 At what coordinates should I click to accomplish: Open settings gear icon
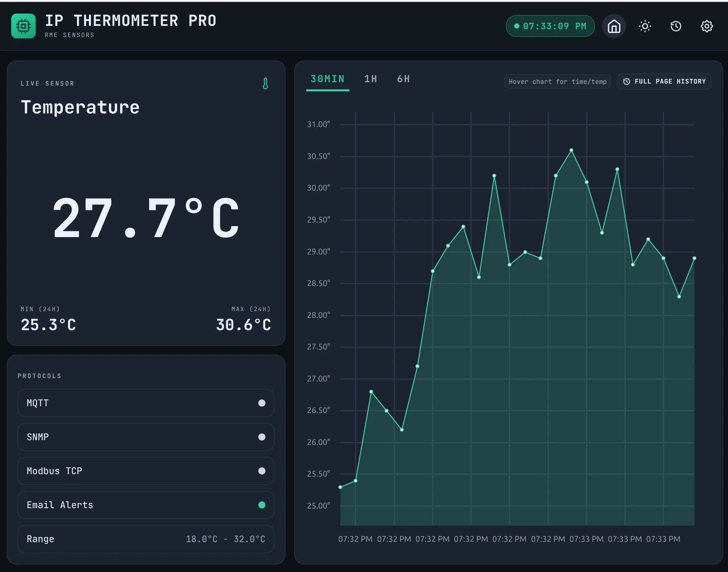[x=707, y=26]
